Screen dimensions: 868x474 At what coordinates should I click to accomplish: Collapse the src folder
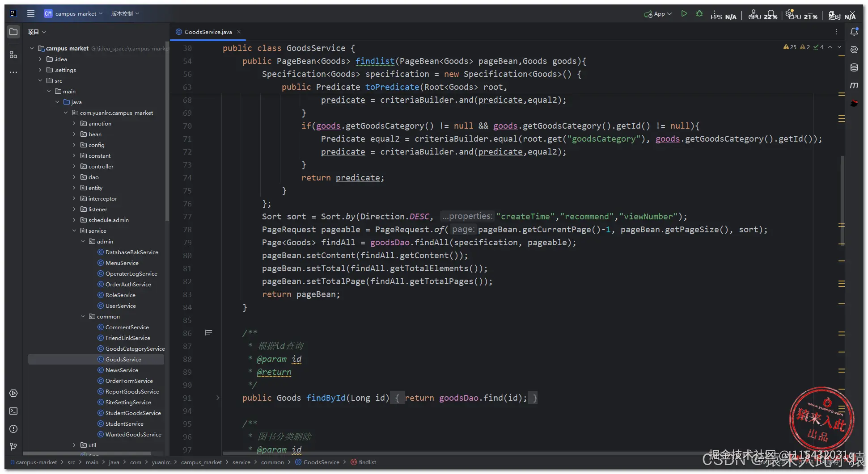pos(40,80)
